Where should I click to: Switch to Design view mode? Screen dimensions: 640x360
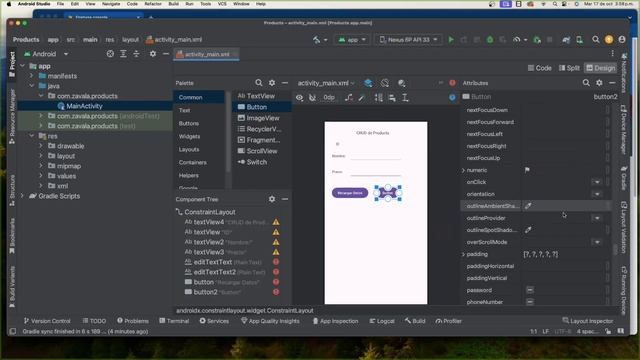click(x=600, y=68)
